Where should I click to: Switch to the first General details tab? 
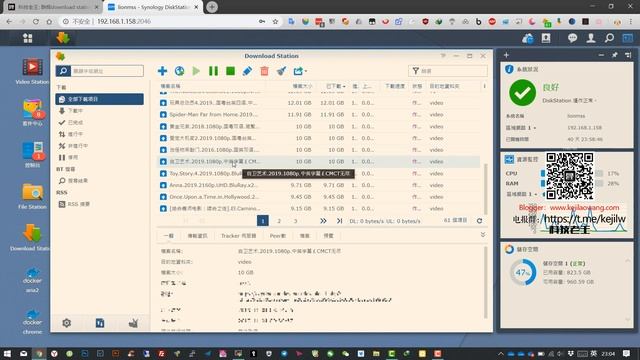169,236
